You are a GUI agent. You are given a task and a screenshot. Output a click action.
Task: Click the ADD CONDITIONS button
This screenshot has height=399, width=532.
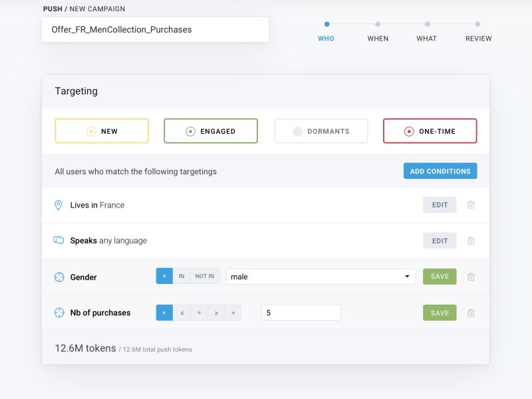tap(440, 171)
